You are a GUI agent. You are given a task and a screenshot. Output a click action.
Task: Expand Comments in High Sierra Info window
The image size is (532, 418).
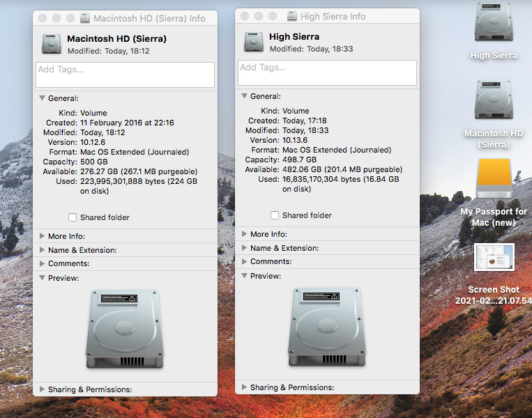click(244, 261)
